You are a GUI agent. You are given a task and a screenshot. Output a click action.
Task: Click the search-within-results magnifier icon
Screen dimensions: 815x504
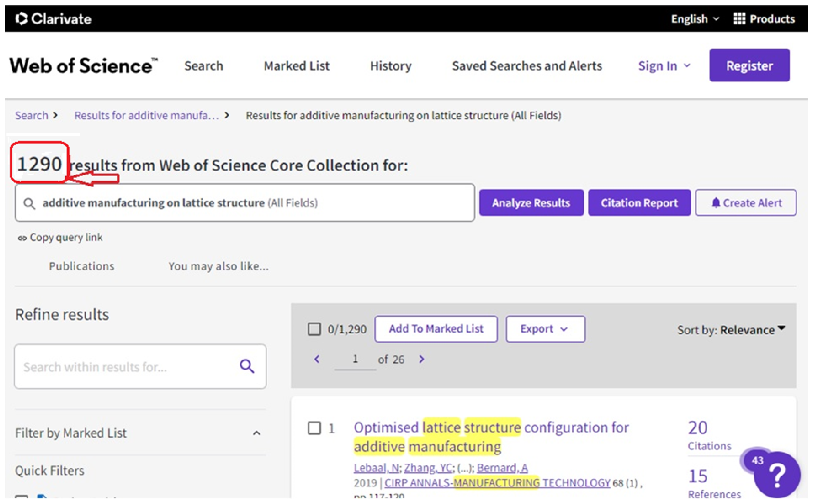(x=247, y=366)
